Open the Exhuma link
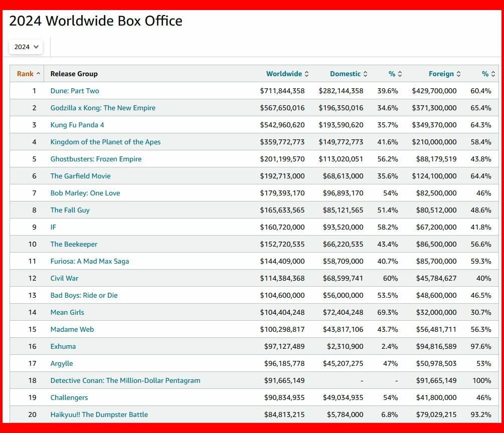The image size is (504, 433). pyautogui.click(x=63, y=346)
